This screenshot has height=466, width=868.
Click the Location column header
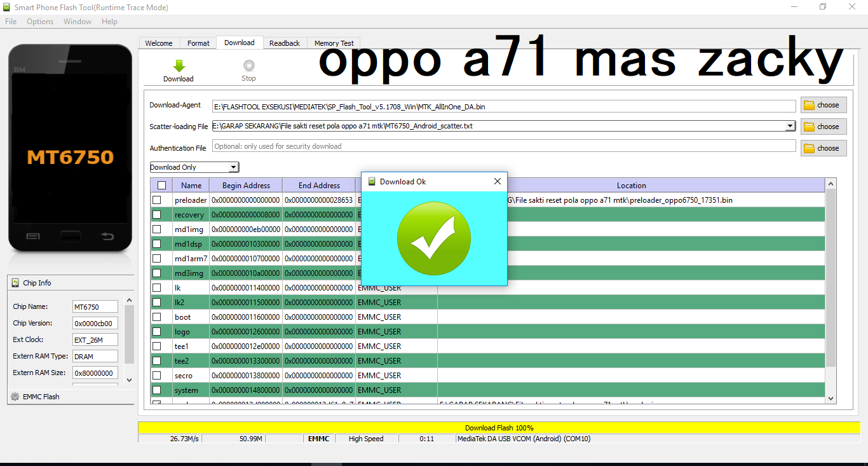631,186
